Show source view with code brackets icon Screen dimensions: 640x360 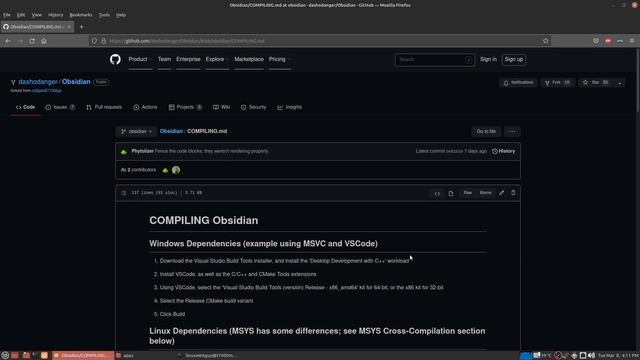pos(437,193)
